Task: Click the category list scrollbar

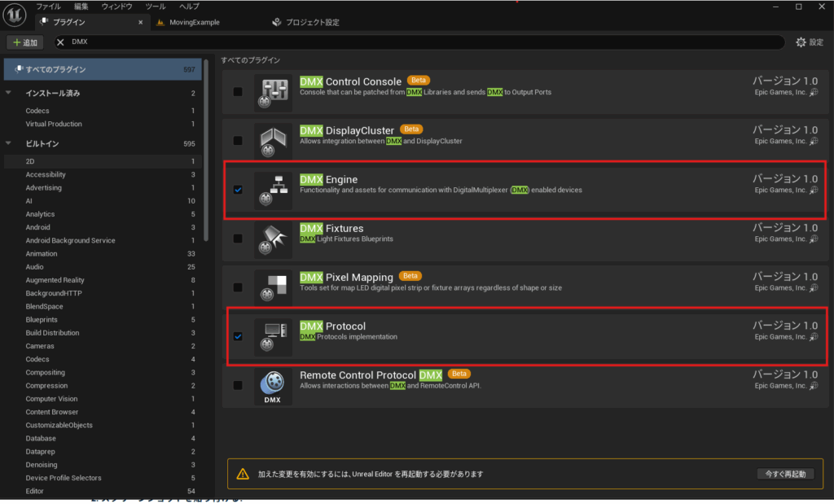Action: coord(206,151)
